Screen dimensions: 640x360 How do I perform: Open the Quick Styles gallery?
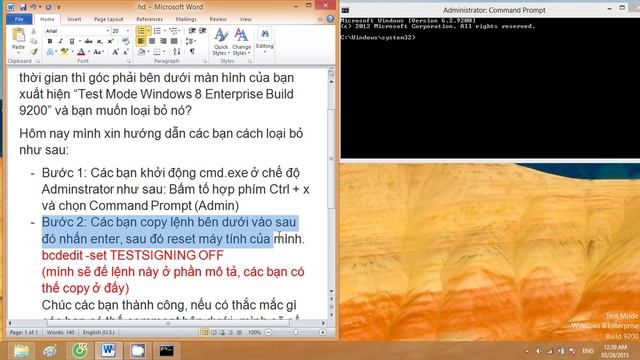pyautogui.click(x=221, y=42)
